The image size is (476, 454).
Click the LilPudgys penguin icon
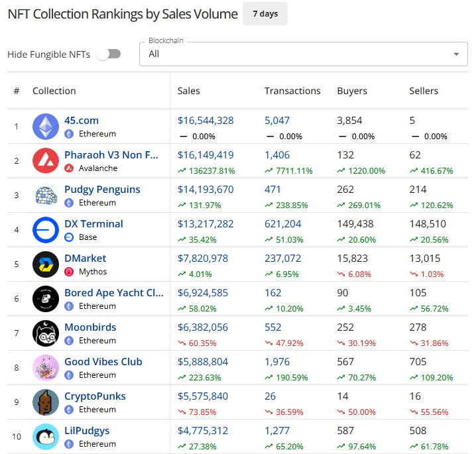point(46,437)
